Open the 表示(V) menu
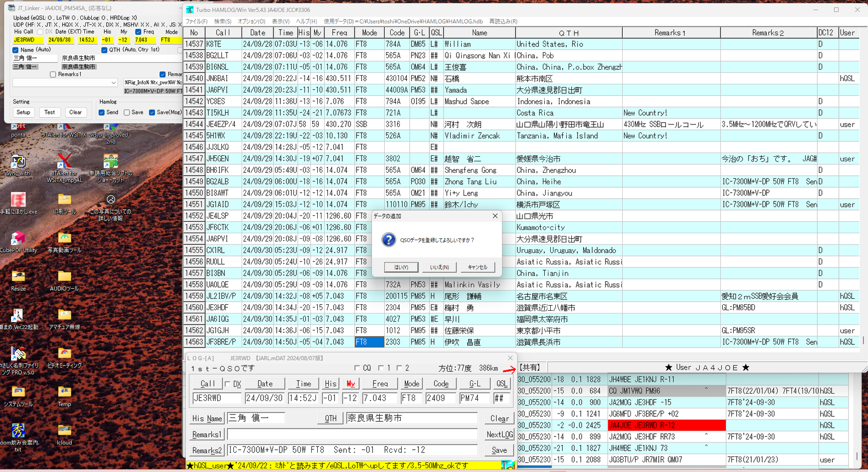The width and height of the screenshot is (868, 472). pos(280,21)
